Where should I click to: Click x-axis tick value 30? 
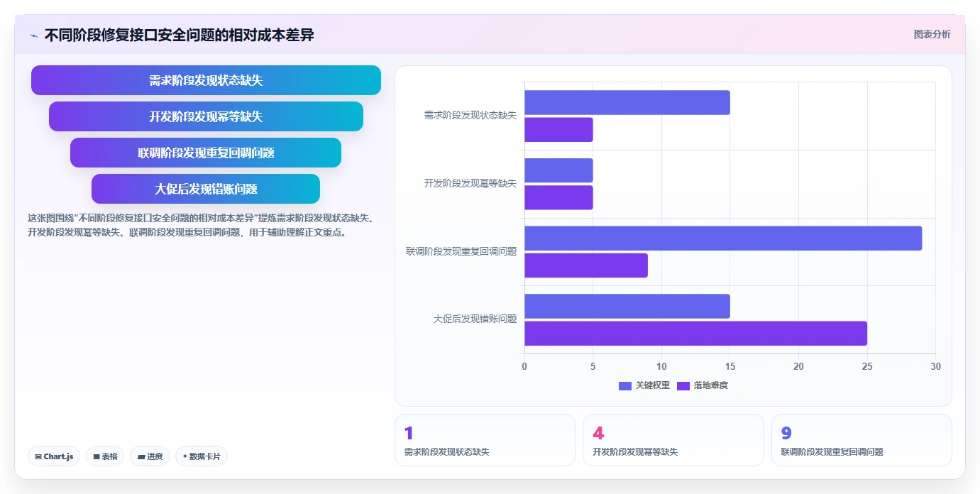pyautogui.click(x=935, y=366)
